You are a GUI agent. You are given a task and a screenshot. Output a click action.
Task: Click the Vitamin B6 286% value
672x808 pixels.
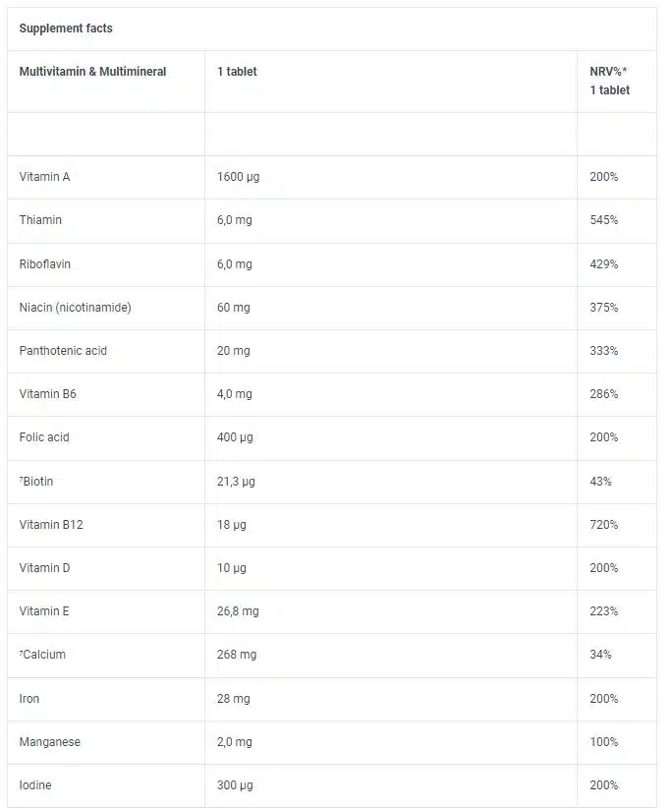(604, 394)
